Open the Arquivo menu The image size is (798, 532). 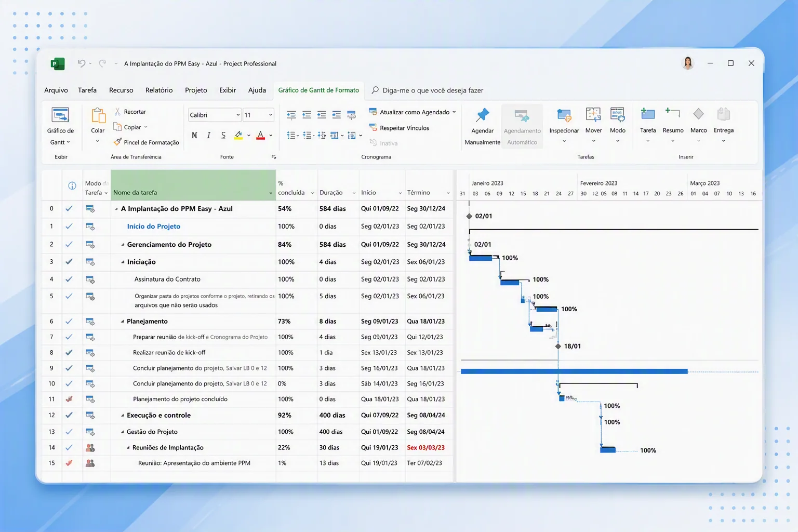tap(56, 90)
